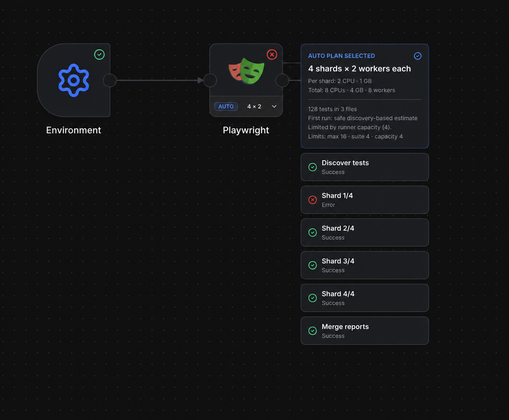Click 'Per shard: 2 CPU · 1 GB' text
The height and width of the screenshot is (420, 509).
pos(340,81)
